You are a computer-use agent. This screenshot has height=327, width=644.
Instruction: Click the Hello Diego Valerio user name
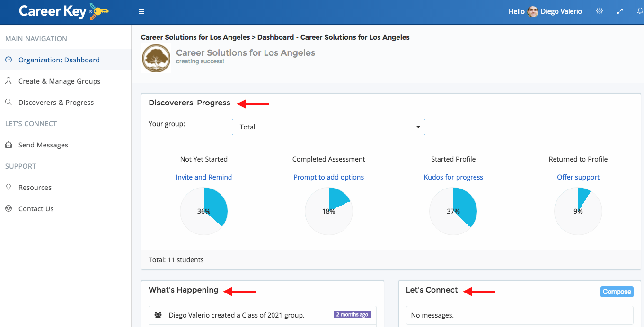tap(561, 11)
